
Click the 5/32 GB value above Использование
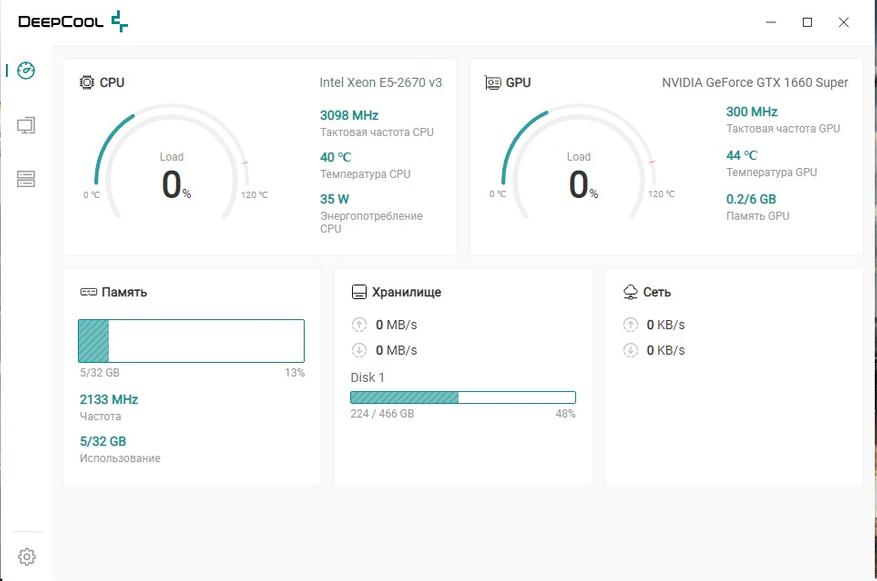(103, 441)
